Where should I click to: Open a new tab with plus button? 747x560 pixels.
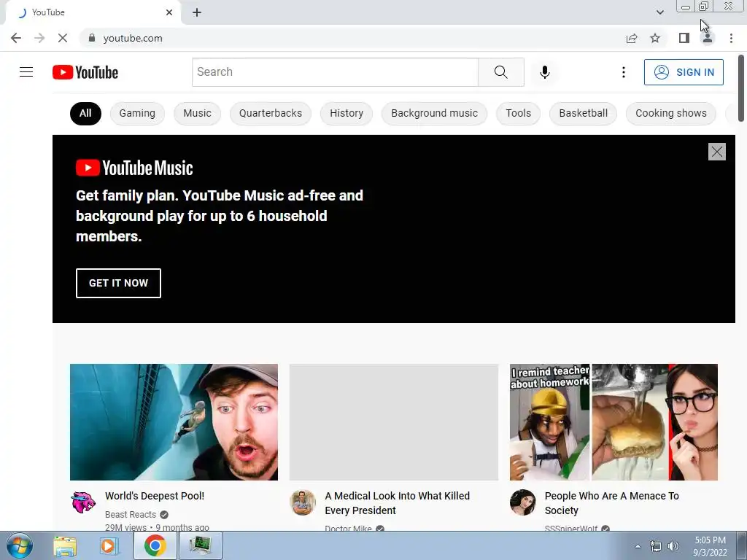pos(197,12)
